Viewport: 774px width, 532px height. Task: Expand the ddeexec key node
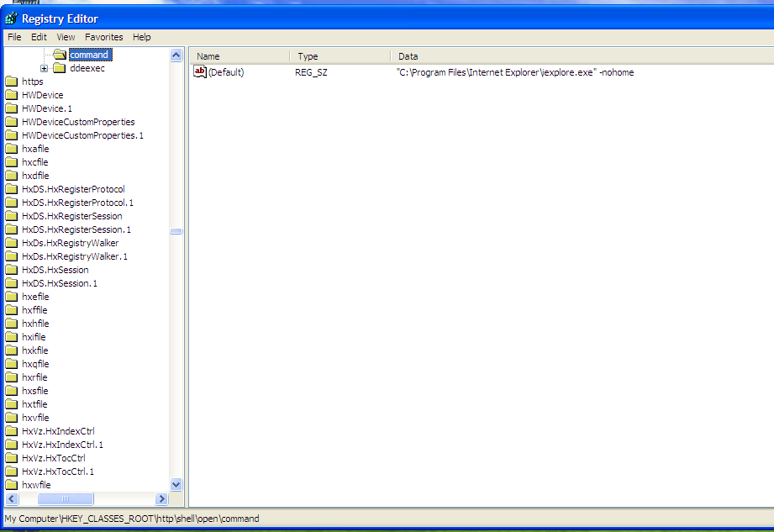pos(45,68)
